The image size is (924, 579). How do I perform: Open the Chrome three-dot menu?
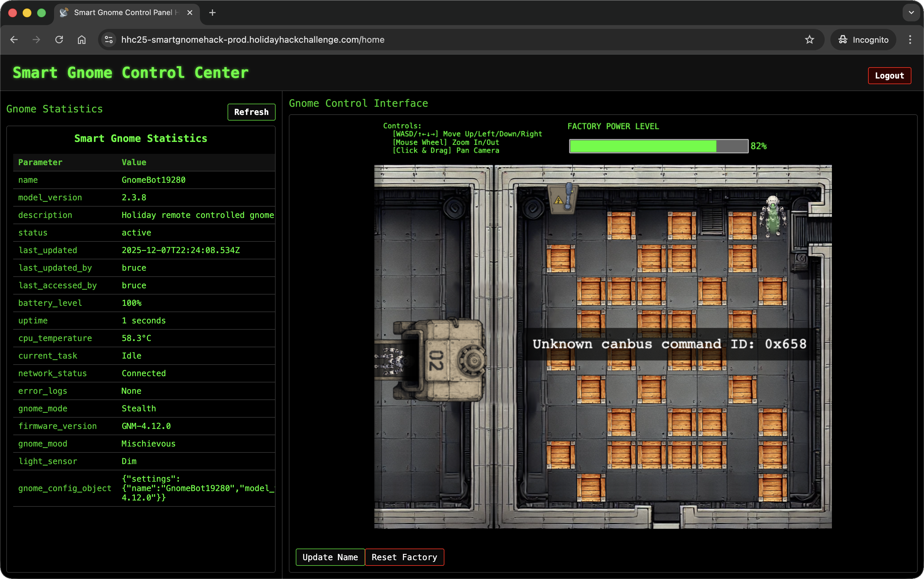click(x=910, y=40)
